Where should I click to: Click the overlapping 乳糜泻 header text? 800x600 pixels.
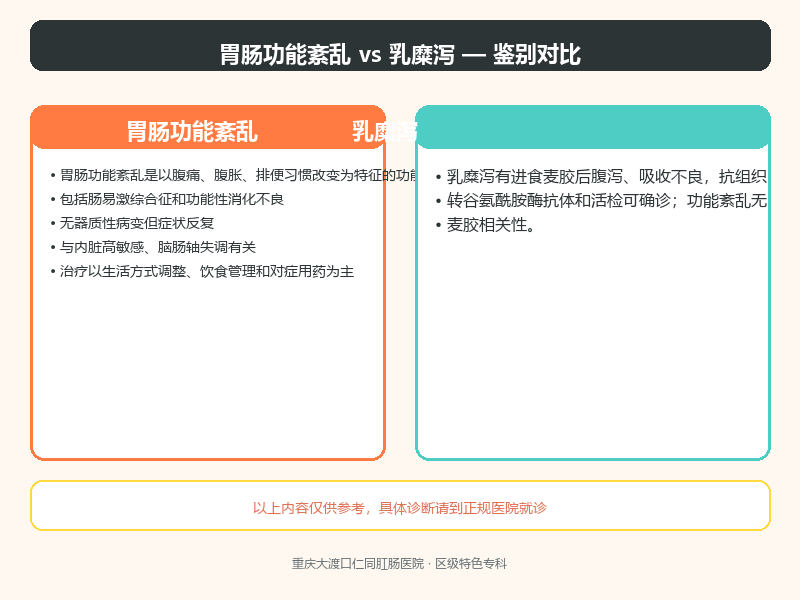pos(384,132)
